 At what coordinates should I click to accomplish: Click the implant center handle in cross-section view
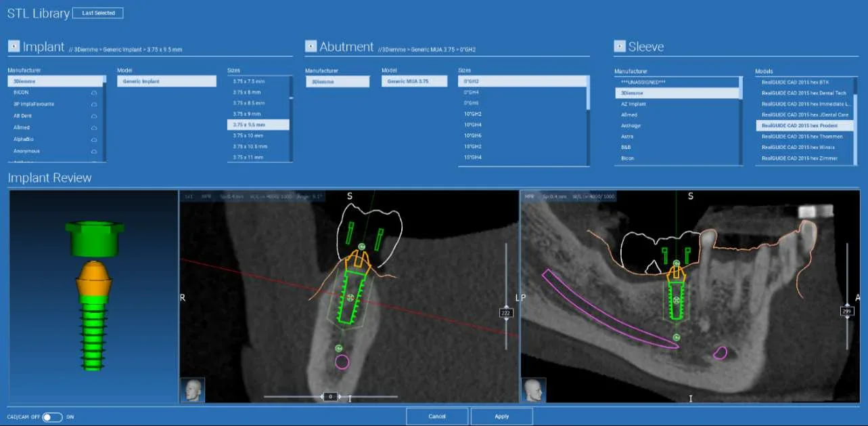point(350,298)
